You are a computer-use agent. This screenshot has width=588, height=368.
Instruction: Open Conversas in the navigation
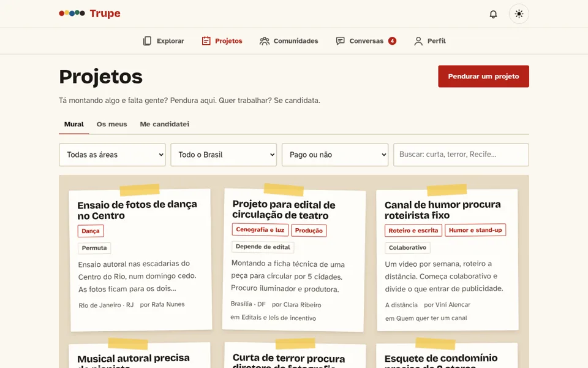[366, 41]
